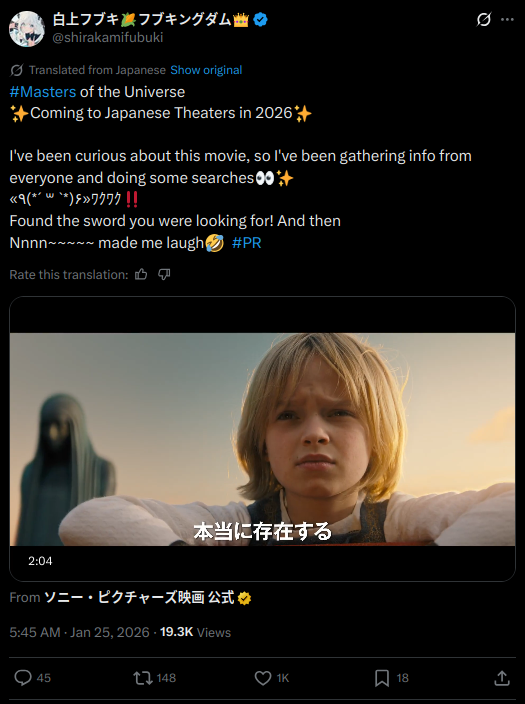525x704 pixels.
Task: Open the share tweet icon
Action: coord(502,678)
